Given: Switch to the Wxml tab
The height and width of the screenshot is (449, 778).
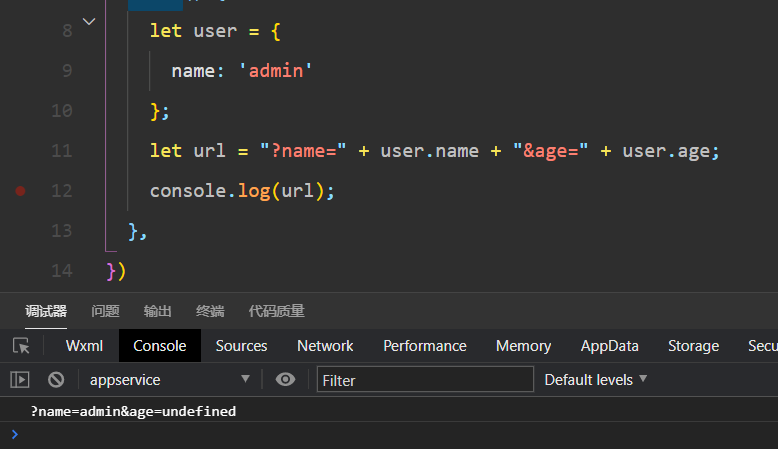Looking at the screenshot, I should pos(84,346).
